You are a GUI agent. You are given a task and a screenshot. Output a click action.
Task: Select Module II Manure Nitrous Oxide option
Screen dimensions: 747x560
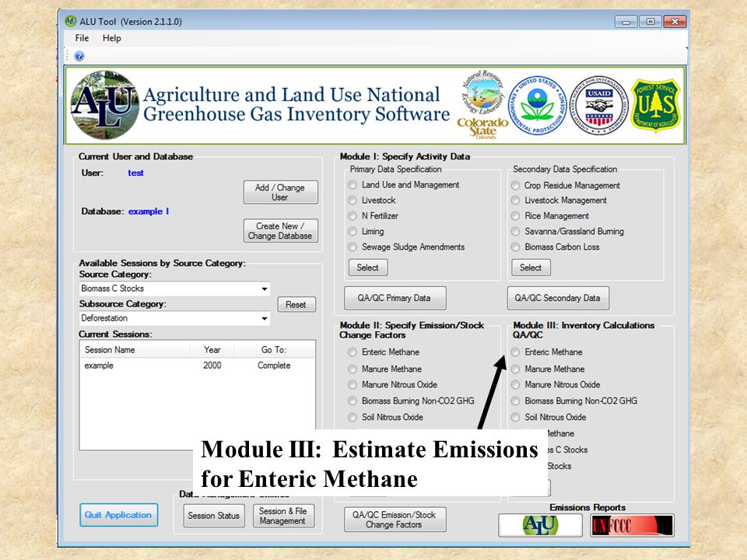(352, 385)
